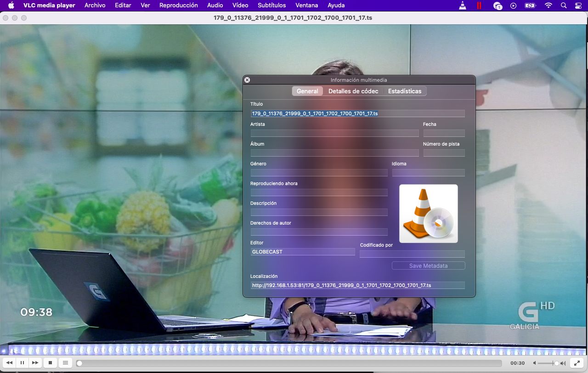Image resolution: width=588 pixels, height=373 pixels.
Task: Click the VLC cone in the menu bar
Action: click(463, 6)
